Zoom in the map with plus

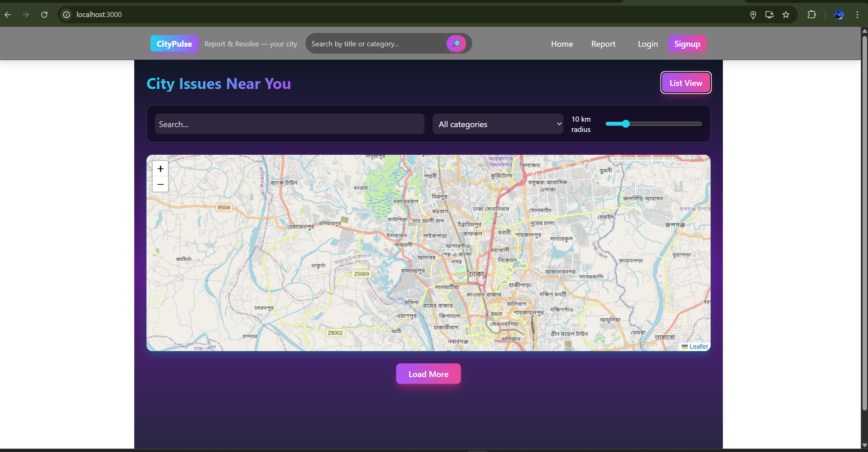tap(160, 169)
